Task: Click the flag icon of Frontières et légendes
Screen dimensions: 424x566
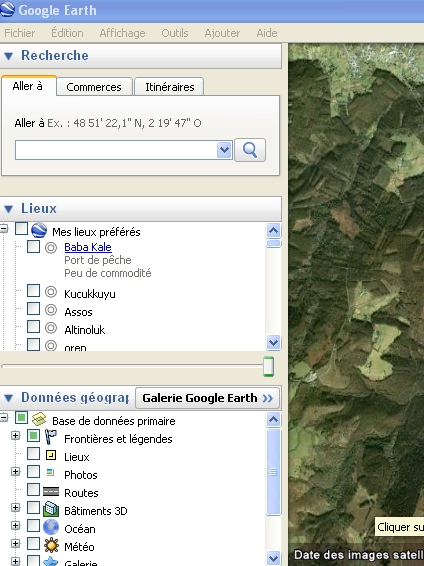Action: (51, 437)
